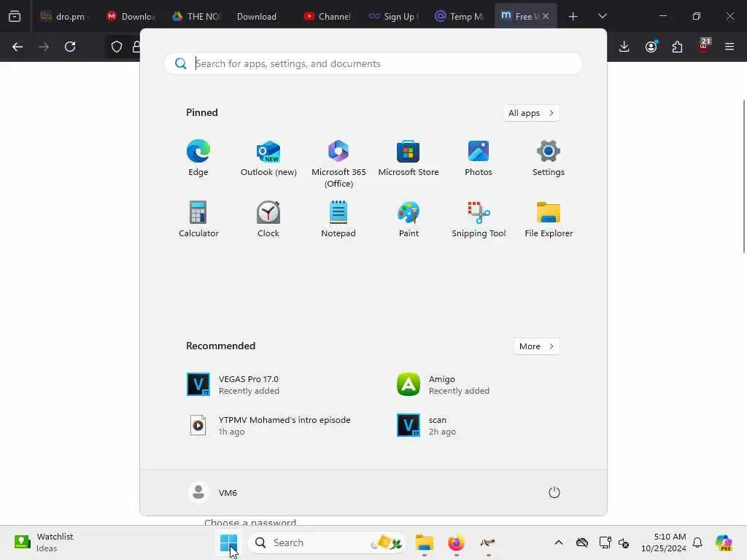Open the Paint app

(x=409, y=219)
